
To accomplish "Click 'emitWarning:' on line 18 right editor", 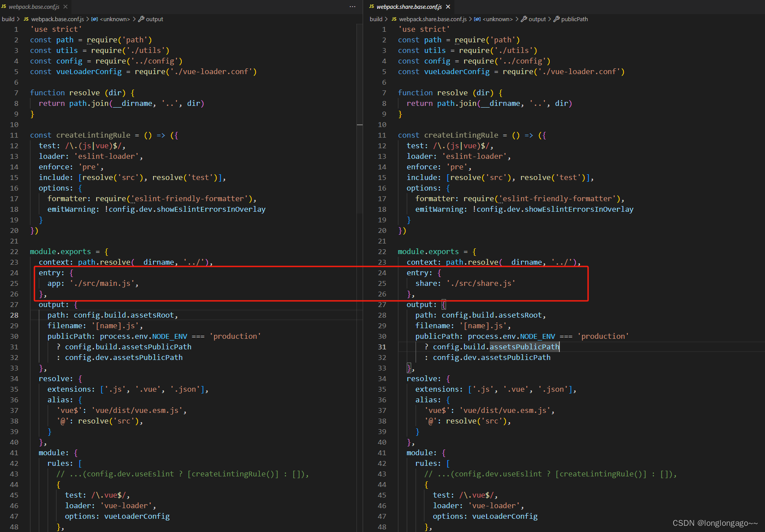I will click(441, 209).
